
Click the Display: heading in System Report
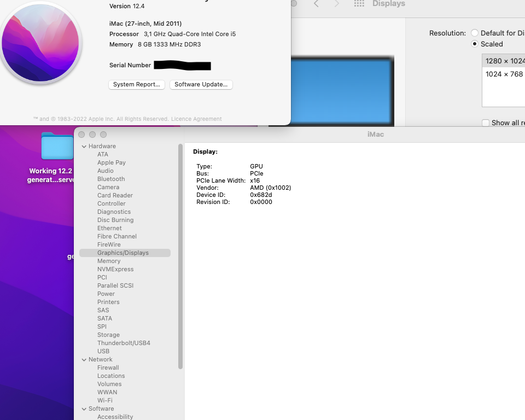click(x=205, y=151)
